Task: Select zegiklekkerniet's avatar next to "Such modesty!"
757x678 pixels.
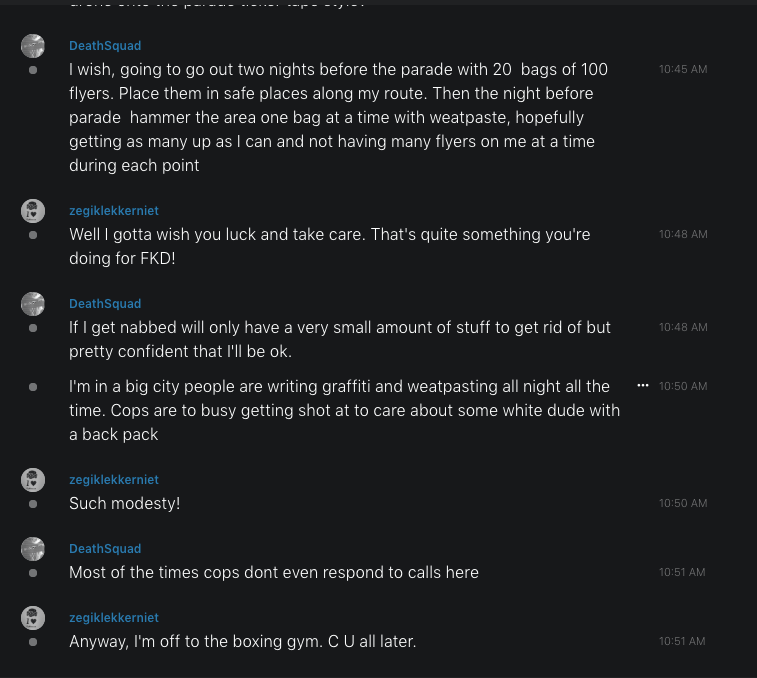Action: tap(33, 480)
